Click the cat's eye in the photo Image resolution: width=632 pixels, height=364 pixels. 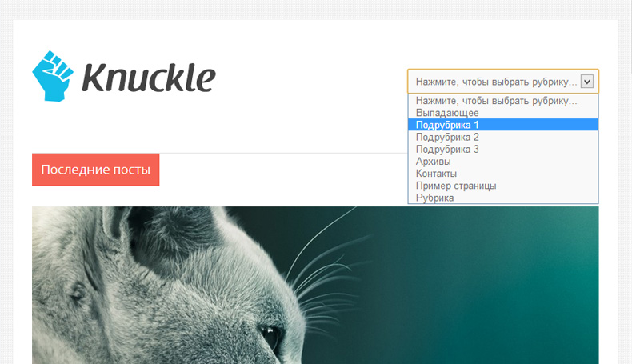pos(270,335)
